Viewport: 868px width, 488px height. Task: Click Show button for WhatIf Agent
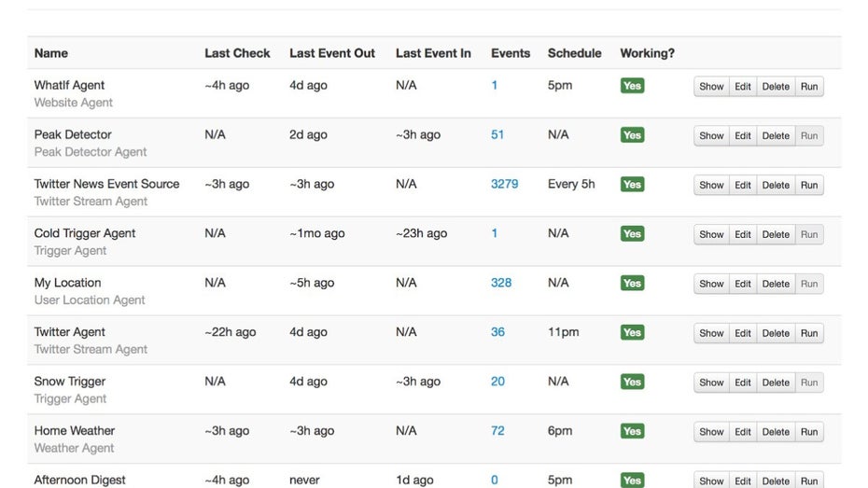[711, 87]
